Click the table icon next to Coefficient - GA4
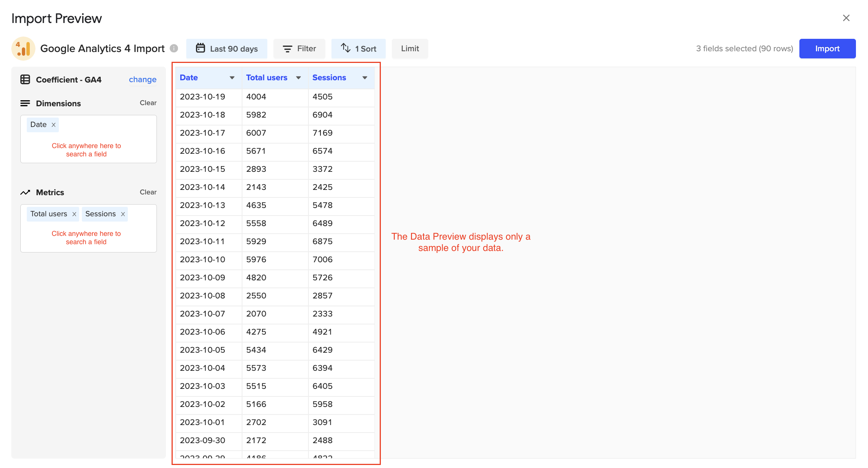Screen dimensions: 868x468 (x=25, y=80)
